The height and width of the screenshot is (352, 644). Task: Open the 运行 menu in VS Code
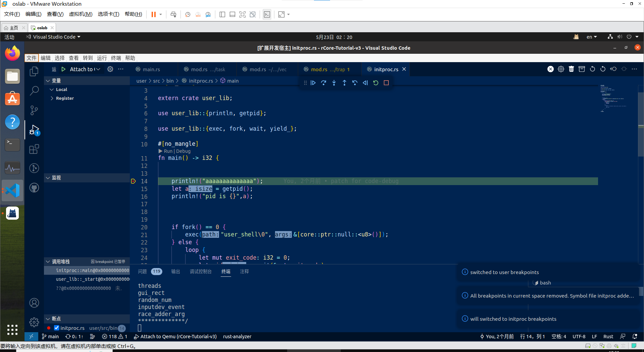click(x=102, y=58)
